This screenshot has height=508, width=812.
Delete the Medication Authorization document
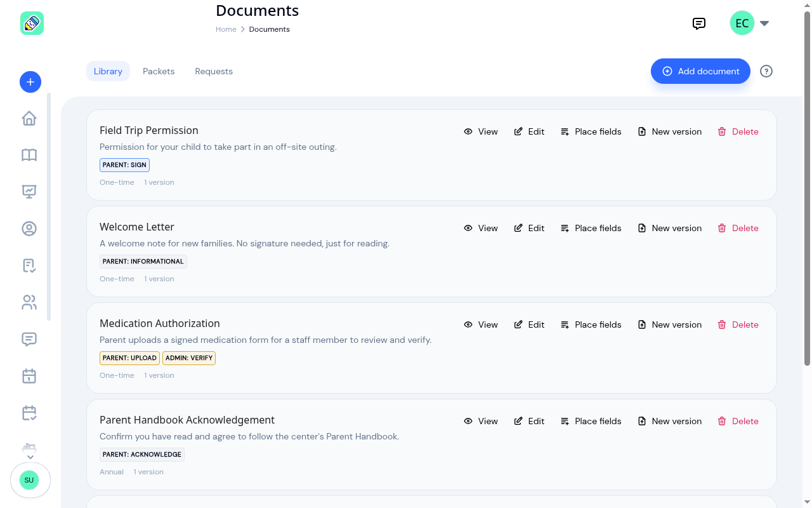pos(738,324)
